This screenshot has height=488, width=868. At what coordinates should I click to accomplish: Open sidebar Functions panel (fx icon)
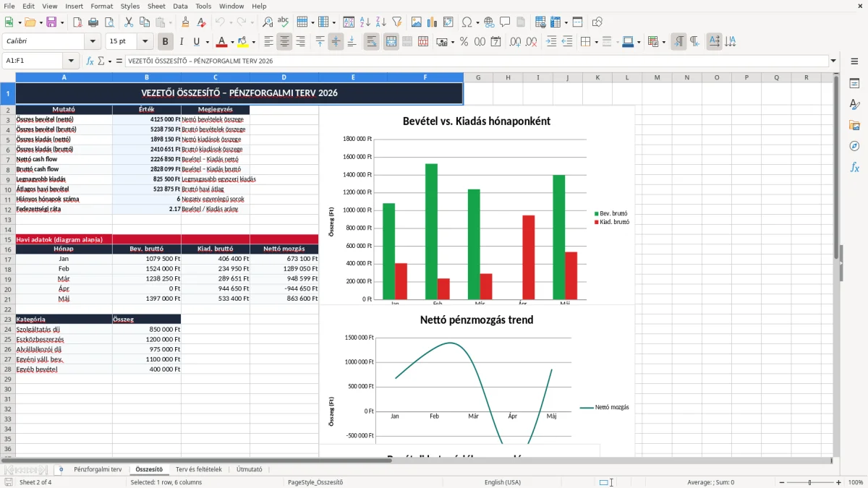click(x=854, y=167)
